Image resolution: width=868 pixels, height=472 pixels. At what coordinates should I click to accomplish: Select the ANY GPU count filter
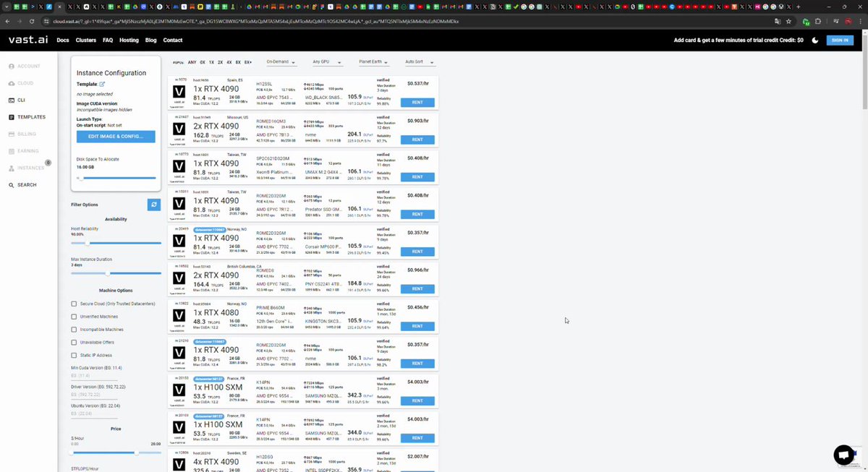coord(192,62)
